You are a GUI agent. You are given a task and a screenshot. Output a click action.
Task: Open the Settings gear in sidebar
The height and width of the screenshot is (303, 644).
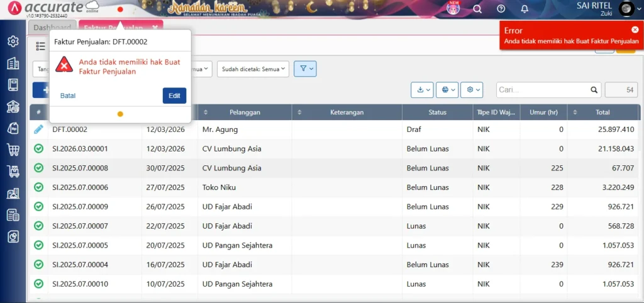point(13,41)
